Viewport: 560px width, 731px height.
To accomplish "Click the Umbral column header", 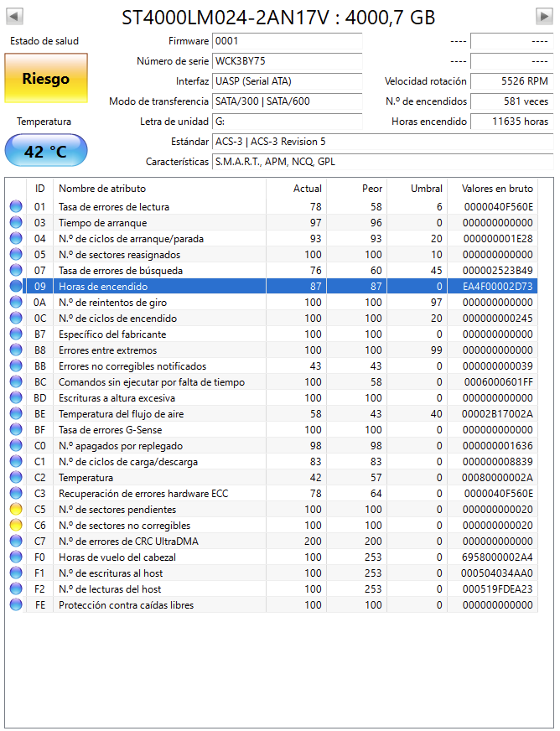I will pos(417,189).
